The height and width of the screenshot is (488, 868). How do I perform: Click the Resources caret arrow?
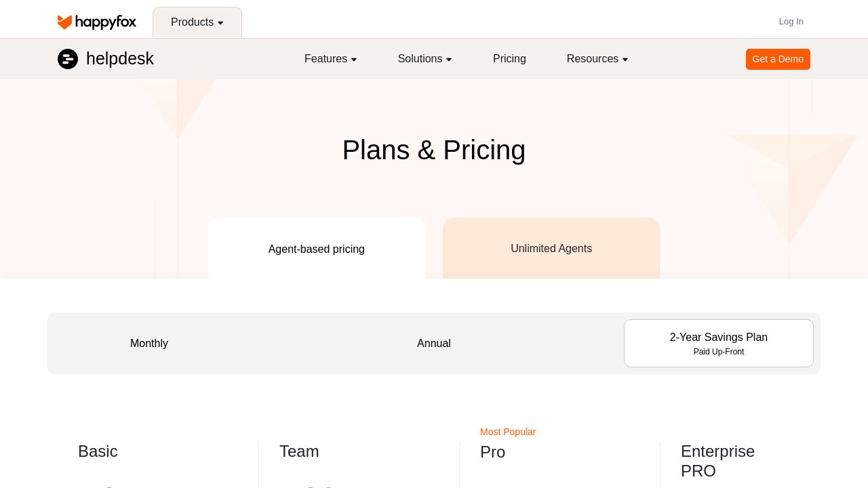click(625, 60)
